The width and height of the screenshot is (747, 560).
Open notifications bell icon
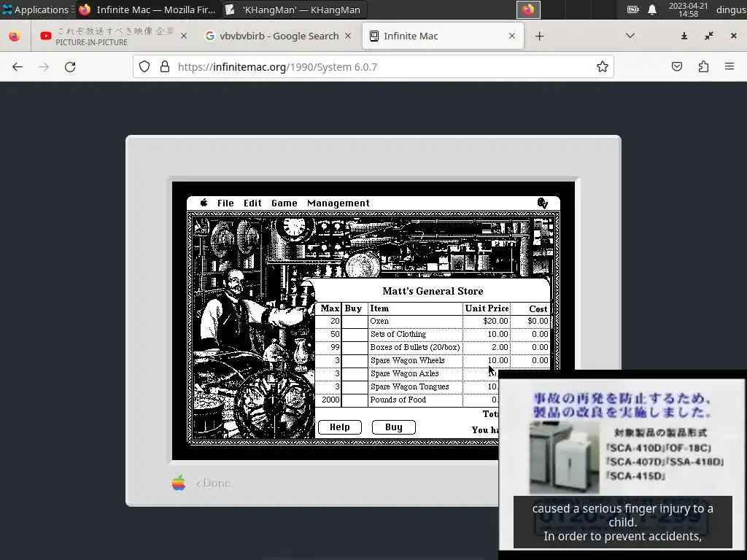[652, 9]
